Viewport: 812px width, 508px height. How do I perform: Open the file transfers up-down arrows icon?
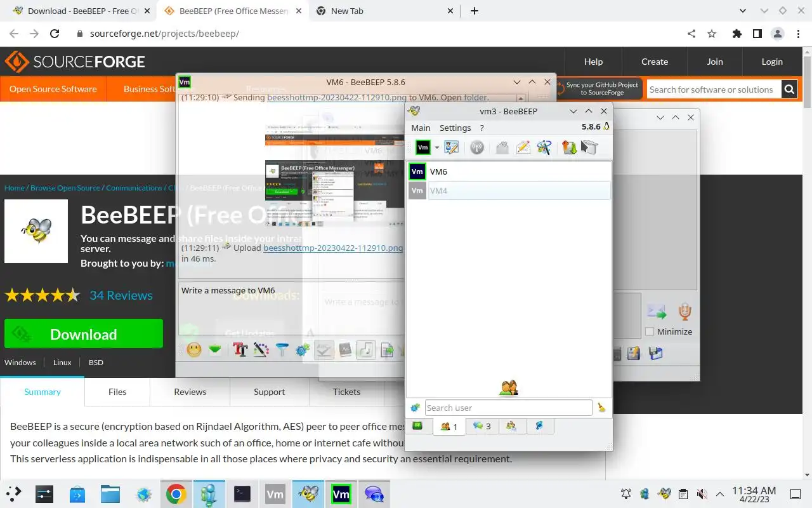(569, 147)
